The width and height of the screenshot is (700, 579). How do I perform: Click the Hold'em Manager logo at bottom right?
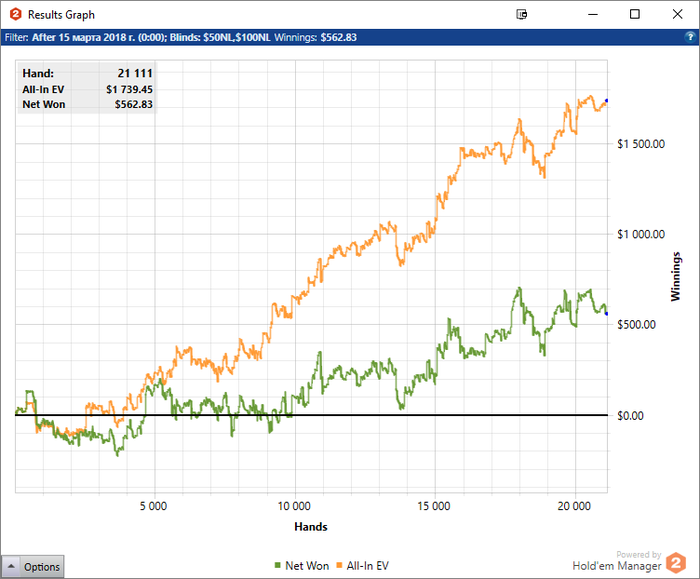[676, 562]
